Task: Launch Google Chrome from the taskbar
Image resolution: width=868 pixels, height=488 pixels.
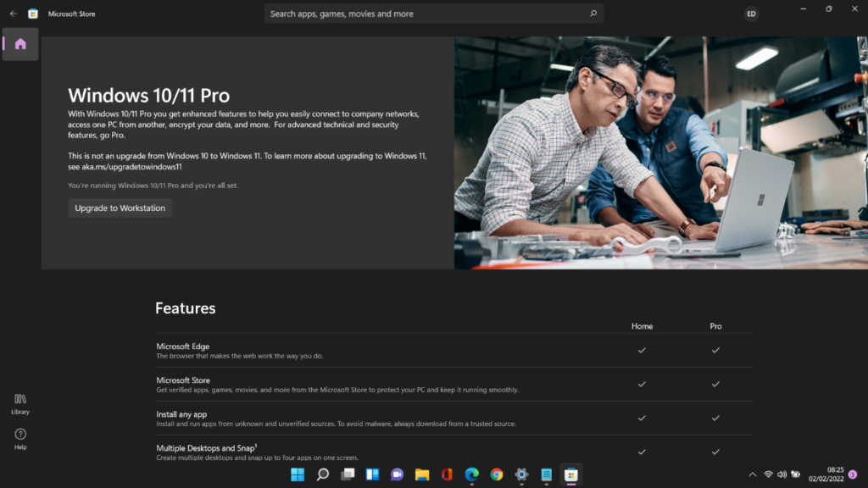Action: point(497,474)
